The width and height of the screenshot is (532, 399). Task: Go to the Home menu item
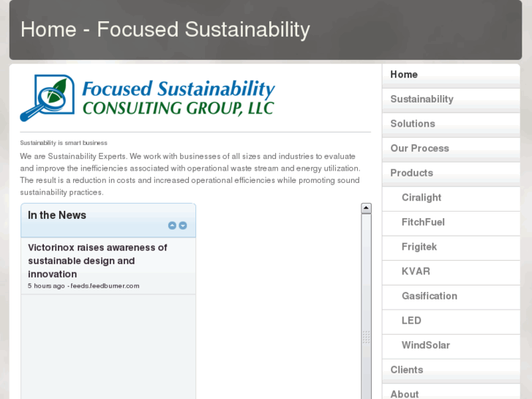coord(404,75)
